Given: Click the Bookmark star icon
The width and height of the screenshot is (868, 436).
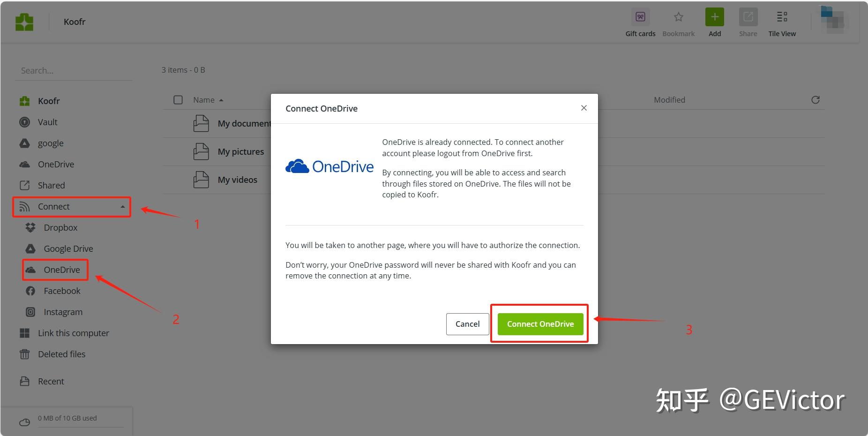Looking at the screenshot, I should 678,17.
